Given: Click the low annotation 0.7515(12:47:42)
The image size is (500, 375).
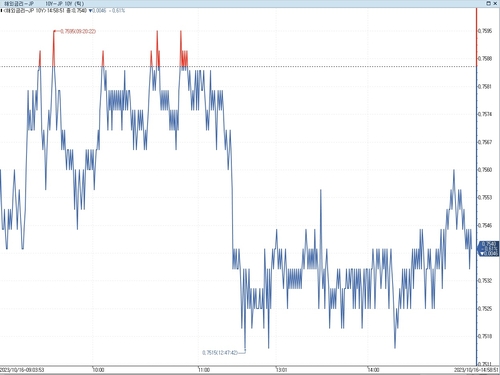Looking at the screenshot, I should (220, 353).
